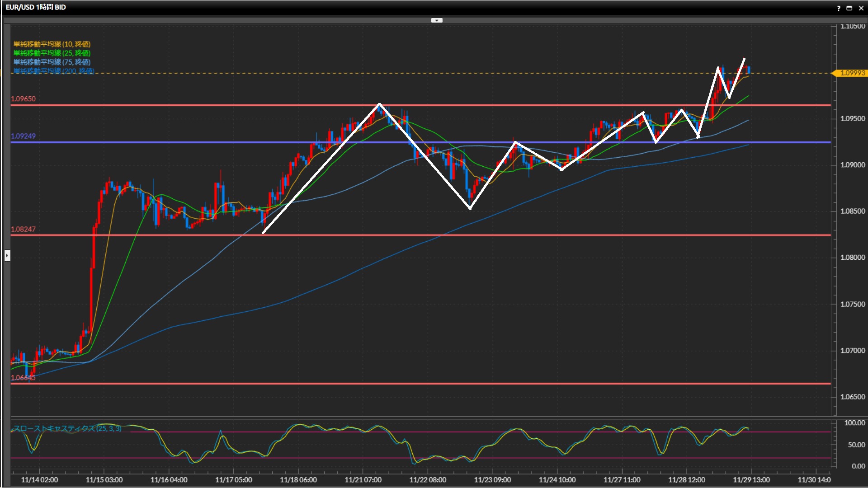Select the 1.09249 blue horizontal line label

tap(23, 136)
